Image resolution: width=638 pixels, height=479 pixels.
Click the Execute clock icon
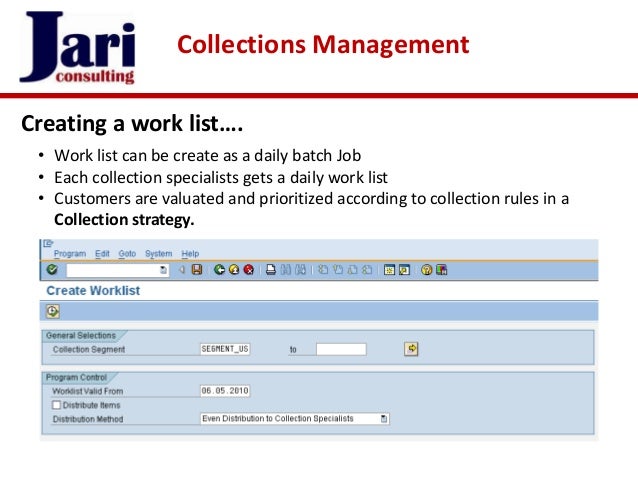52,311
